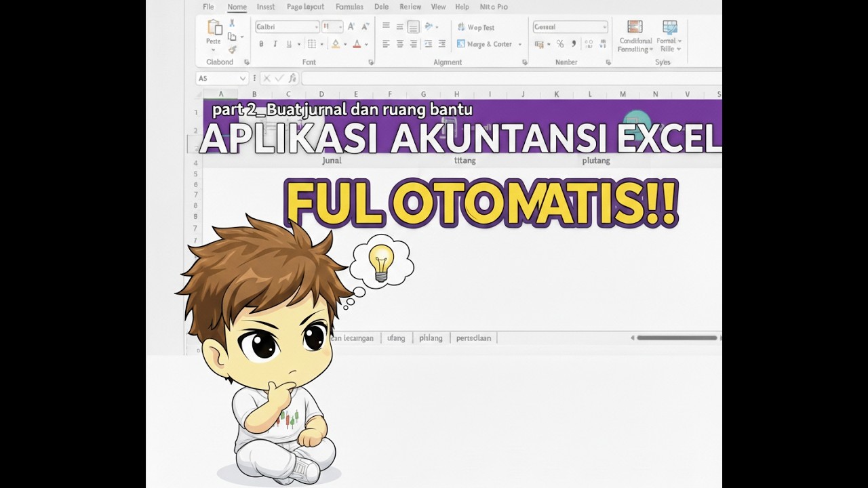Click the Cut scissors icon
This screenshot has width=868, height=488.
point(233,24)
